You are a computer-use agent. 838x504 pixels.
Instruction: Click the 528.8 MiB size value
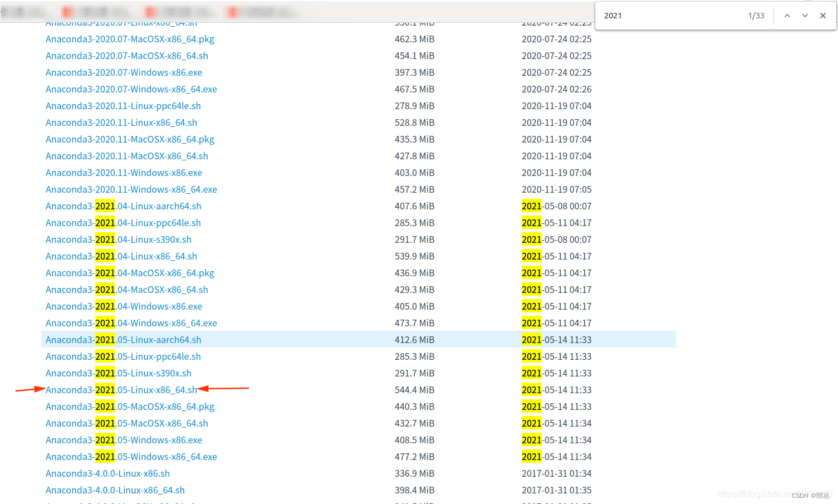pyautogui.click(x=414, y=123)
